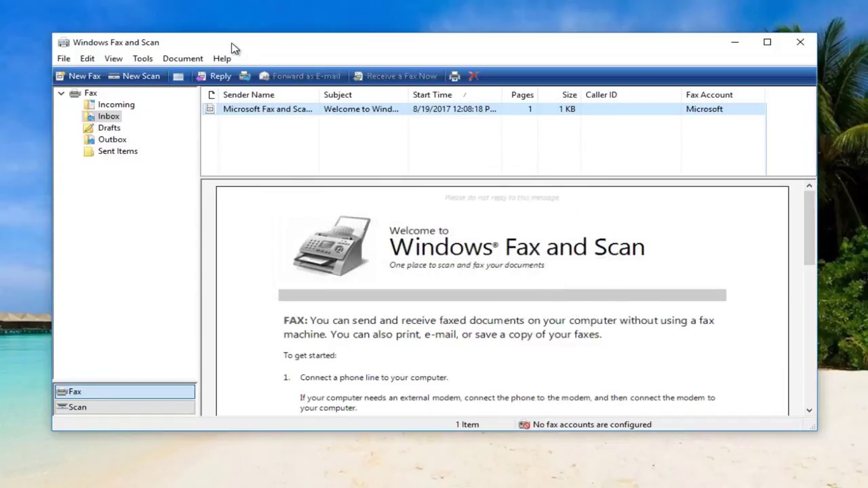Sort by Start Time column header
Screen dimensions: 868x488
click(x=455, y=95)
